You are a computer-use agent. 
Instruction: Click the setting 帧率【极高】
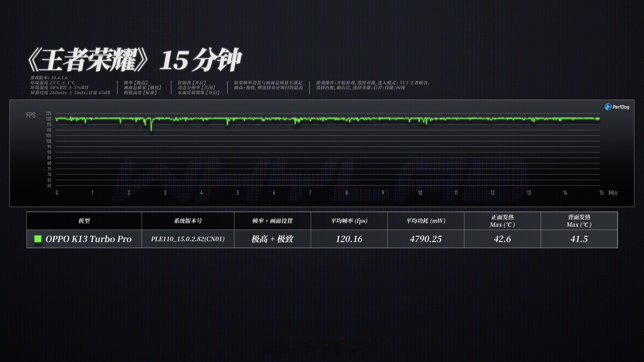[136, 83]
